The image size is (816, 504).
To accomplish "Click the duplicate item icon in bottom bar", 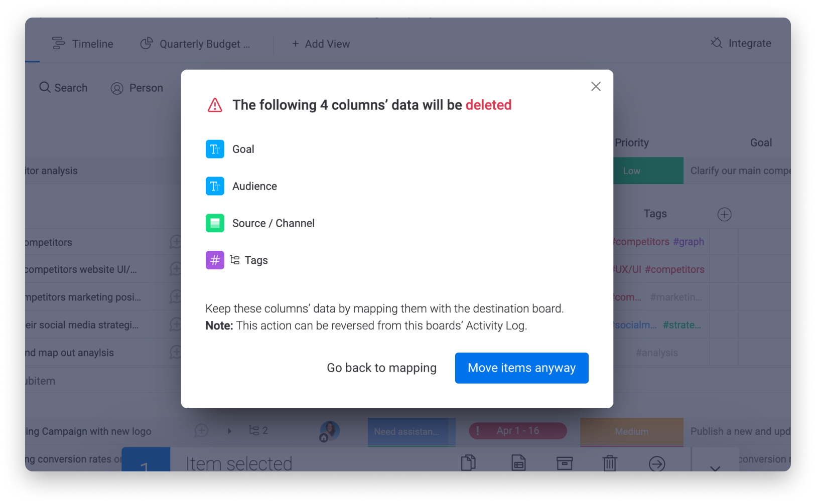I will click(x=468, y=462).
